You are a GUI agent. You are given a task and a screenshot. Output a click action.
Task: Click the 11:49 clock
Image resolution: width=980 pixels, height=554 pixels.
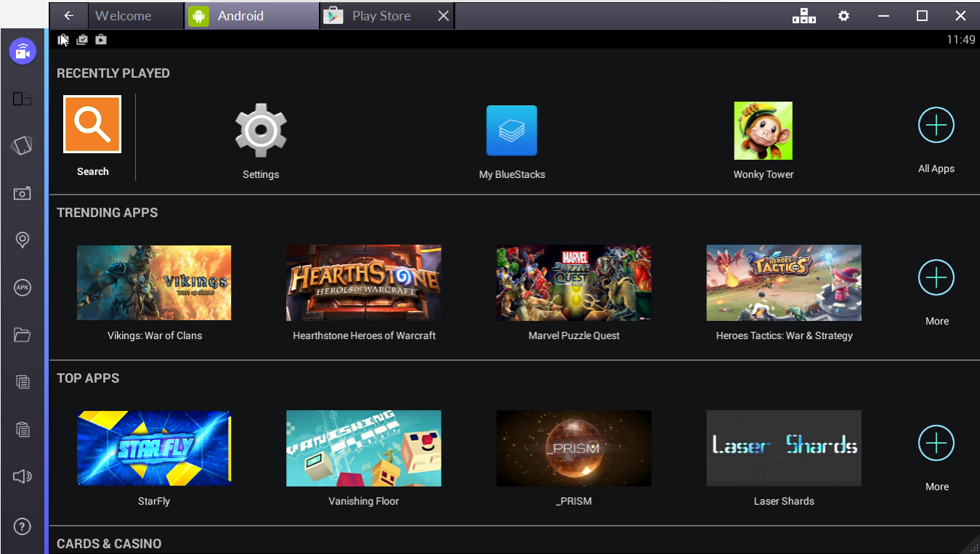[x=960, y=40]
